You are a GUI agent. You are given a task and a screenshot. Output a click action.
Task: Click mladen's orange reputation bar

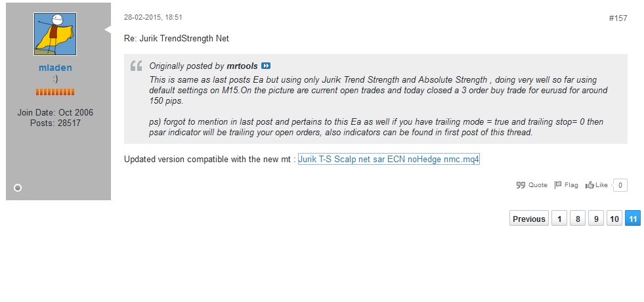click(55, 91)
